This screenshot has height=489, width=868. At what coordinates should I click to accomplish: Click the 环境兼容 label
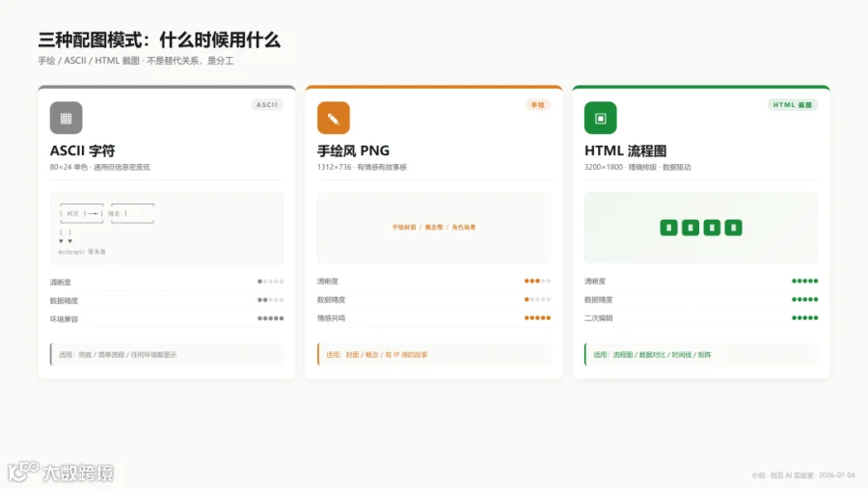tap(64, 319)
